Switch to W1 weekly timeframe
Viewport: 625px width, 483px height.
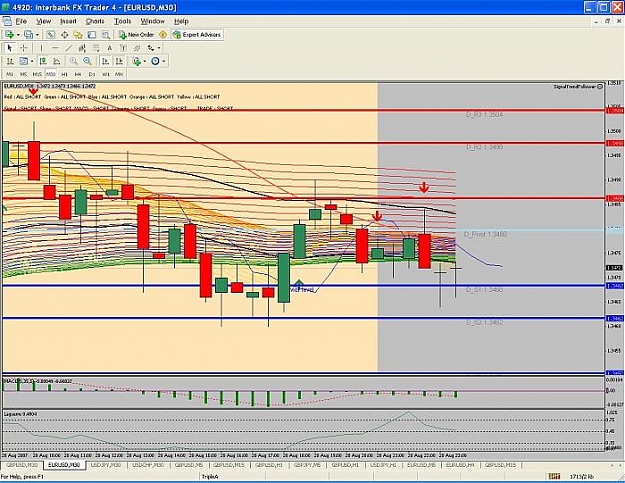[105, 74]
